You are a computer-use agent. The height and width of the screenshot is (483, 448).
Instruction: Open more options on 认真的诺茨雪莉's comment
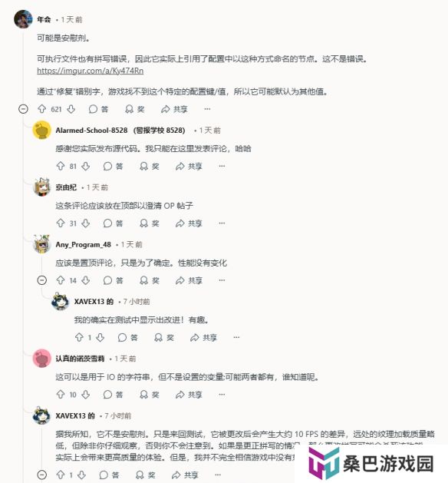(x=222, y=395)
